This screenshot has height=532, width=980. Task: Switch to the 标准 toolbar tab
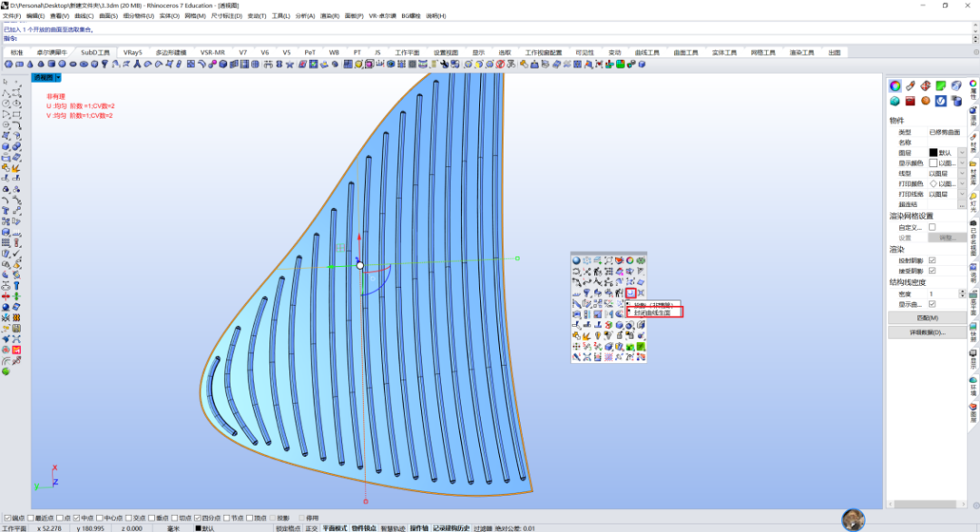point(17,54)
